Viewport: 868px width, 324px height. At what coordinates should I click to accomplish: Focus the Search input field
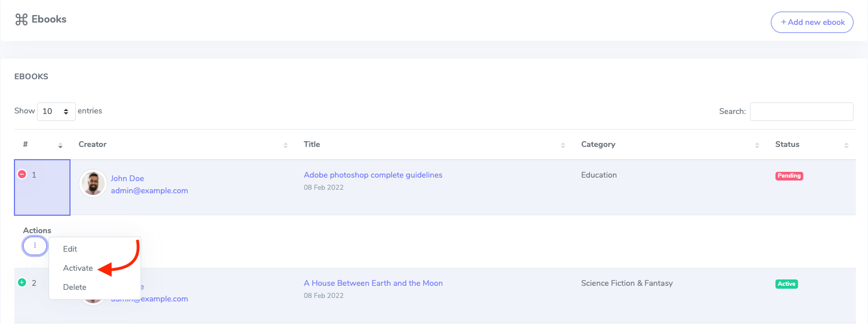801,112
